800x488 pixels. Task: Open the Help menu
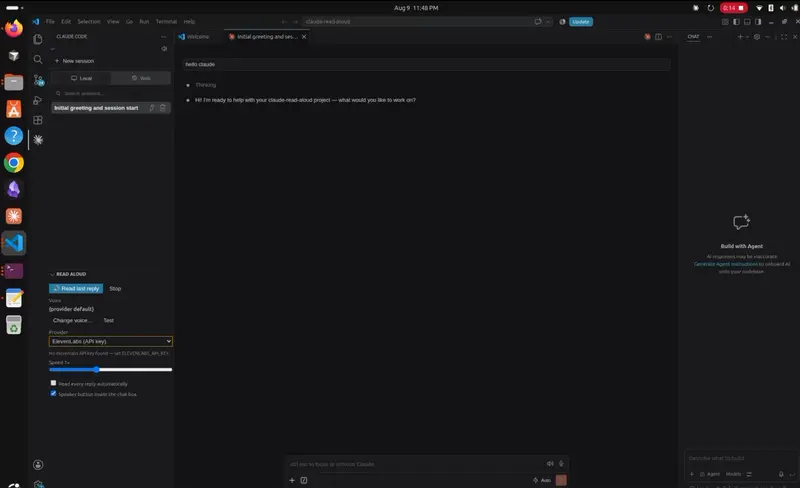tap(189, 22)
